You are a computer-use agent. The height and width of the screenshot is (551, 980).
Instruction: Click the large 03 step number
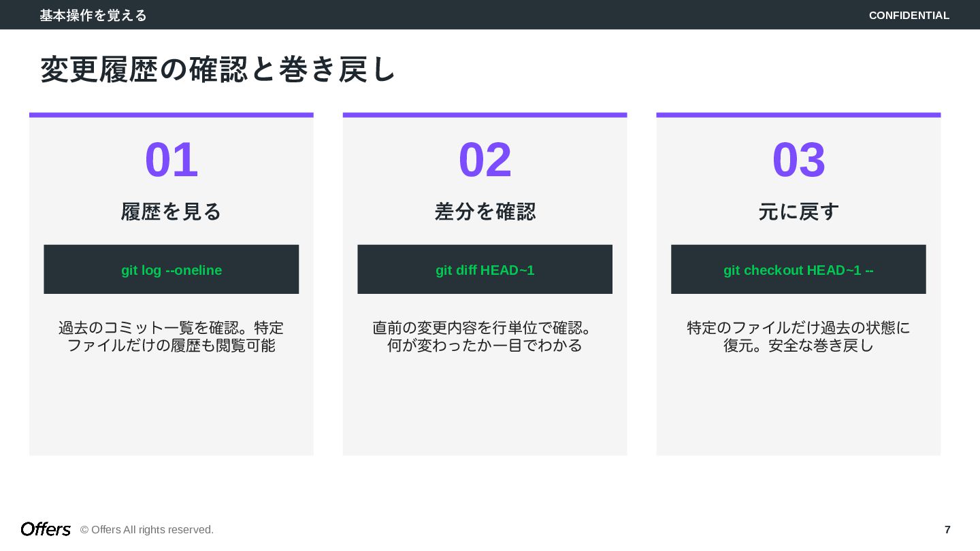click(x=799, y=161)
